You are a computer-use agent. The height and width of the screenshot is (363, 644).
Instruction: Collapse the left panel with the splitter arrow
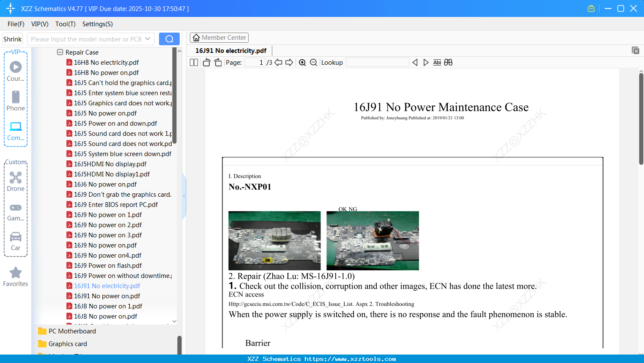pyautogui.click(x=184, y=196)
